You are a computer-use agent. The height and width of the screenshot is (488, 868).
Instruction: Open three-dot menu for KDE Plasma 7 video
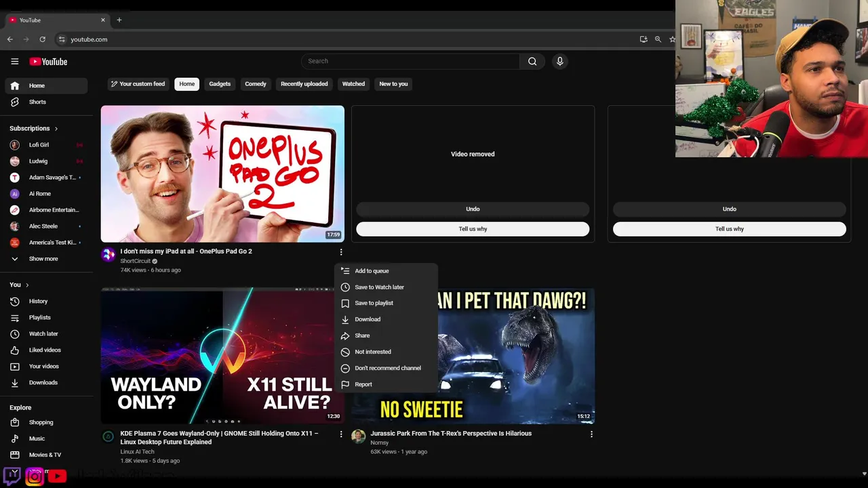click(341, 434)
